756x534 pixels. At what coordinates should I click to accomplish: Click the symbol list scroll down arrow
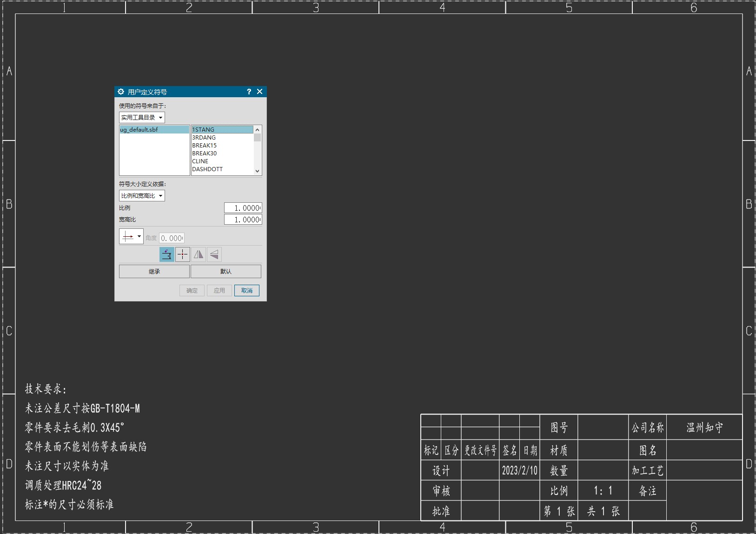point(258,171)
